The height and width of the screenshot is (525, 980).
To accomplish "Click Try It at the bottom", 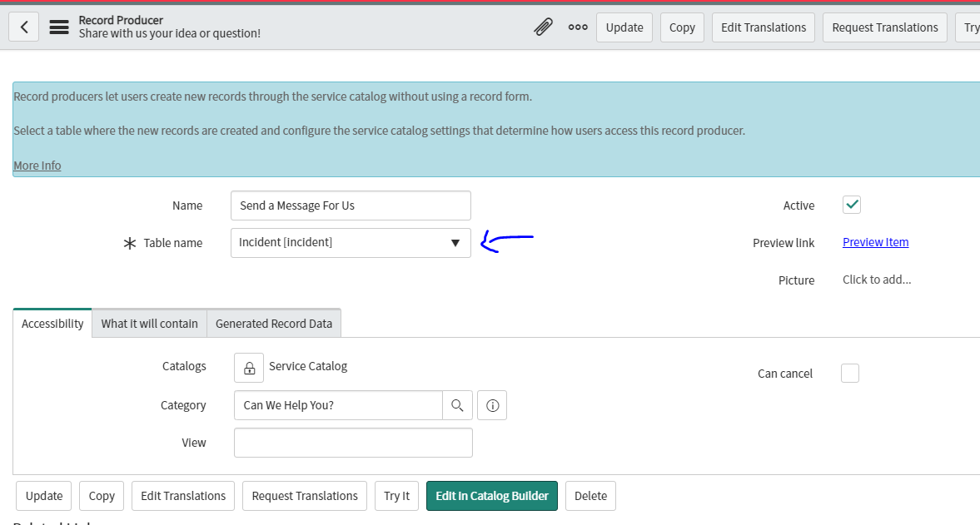I will pos(396,495).
